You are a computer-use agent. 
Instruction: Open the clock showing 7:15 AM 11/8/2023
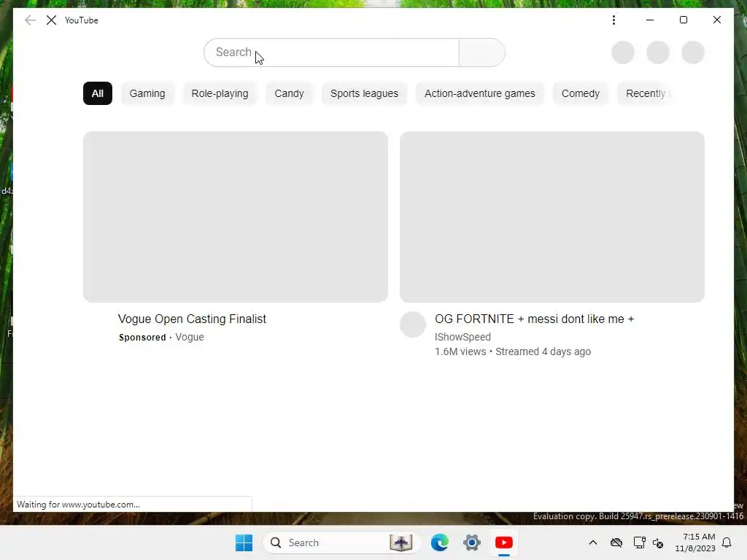point(695,542)
